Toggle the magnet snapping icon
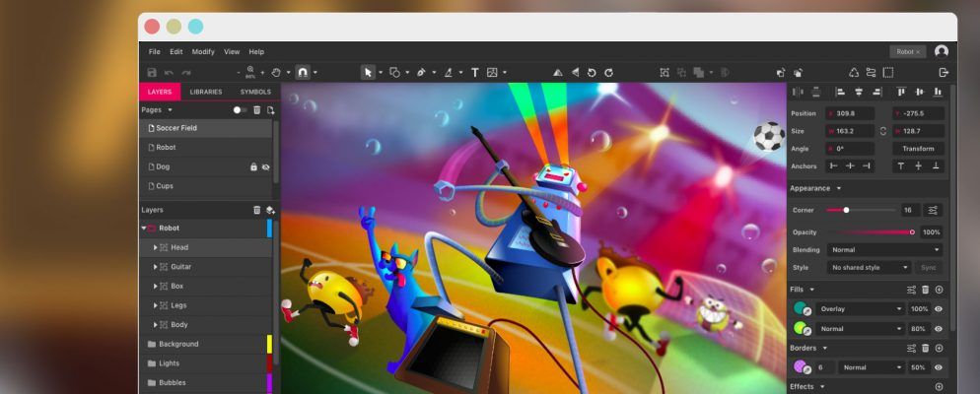This screenshot has height=394, width=980. pyautogui.click(x=303, y=73)
